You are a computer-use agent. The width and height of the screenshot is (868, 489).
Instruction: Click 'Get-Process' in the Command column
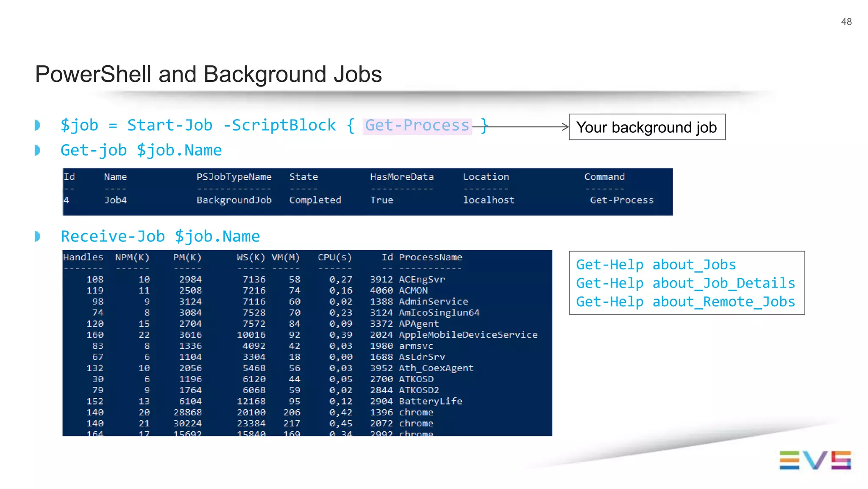click(622, 200)
